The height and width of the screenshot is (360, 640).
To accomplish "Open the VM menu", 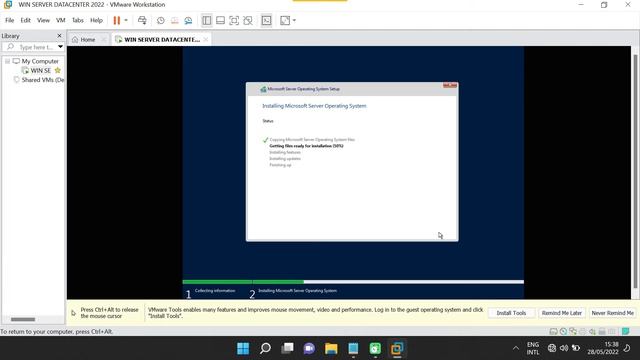I will 60,20.
